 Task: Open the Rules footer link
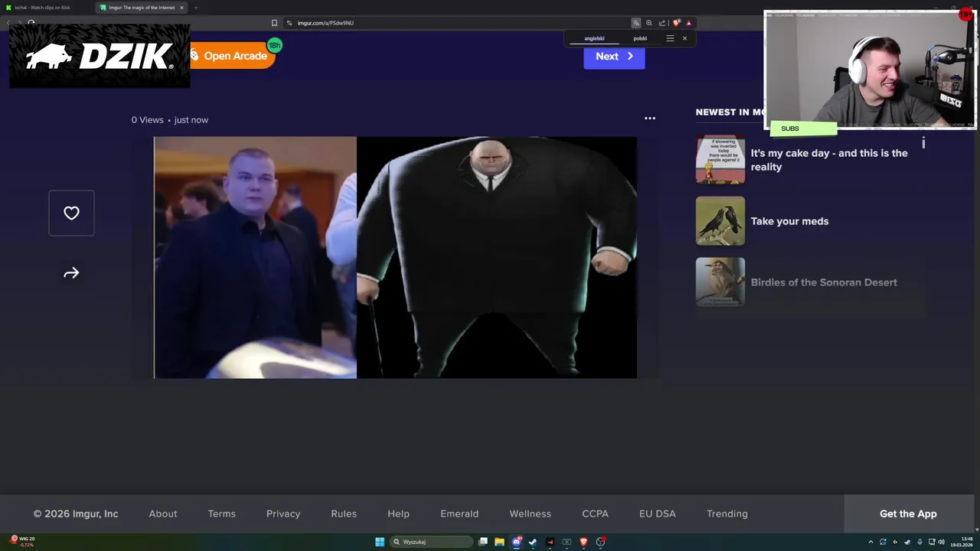tap(344, 514)
